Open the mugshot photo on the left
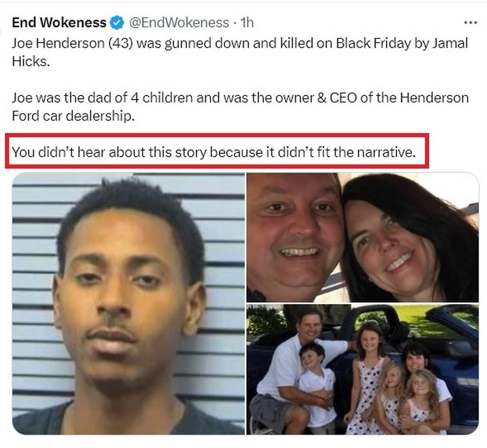This screenshot has width=487, height=448. click(128, 303)
